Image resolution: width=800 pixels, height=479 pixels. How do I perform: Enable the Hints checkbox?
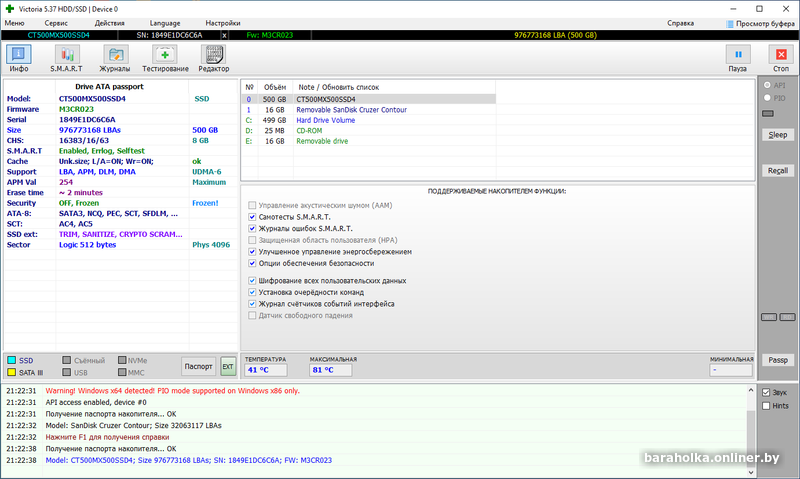766,405
